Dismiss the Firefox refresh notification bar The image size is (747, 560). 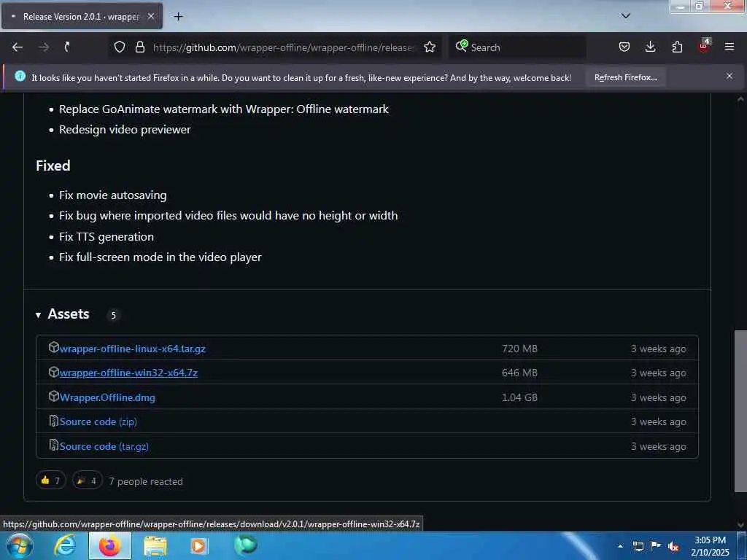(729, 76)
